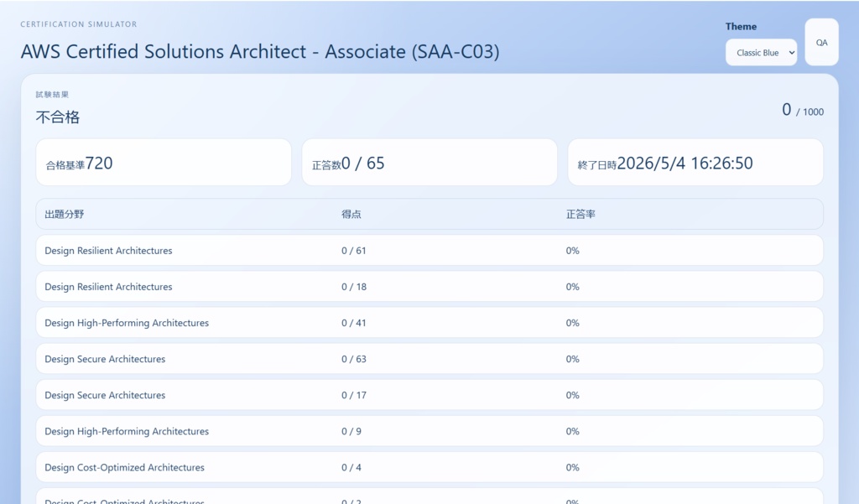Select Design Cost-Optimized Architectures row scoring 0 / 4
The image size is (859, 504).
429,467
